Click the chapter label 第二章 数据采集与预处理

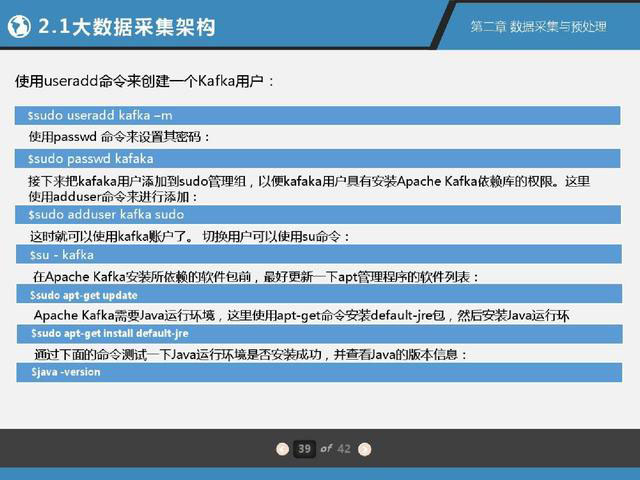click(538, 27)
